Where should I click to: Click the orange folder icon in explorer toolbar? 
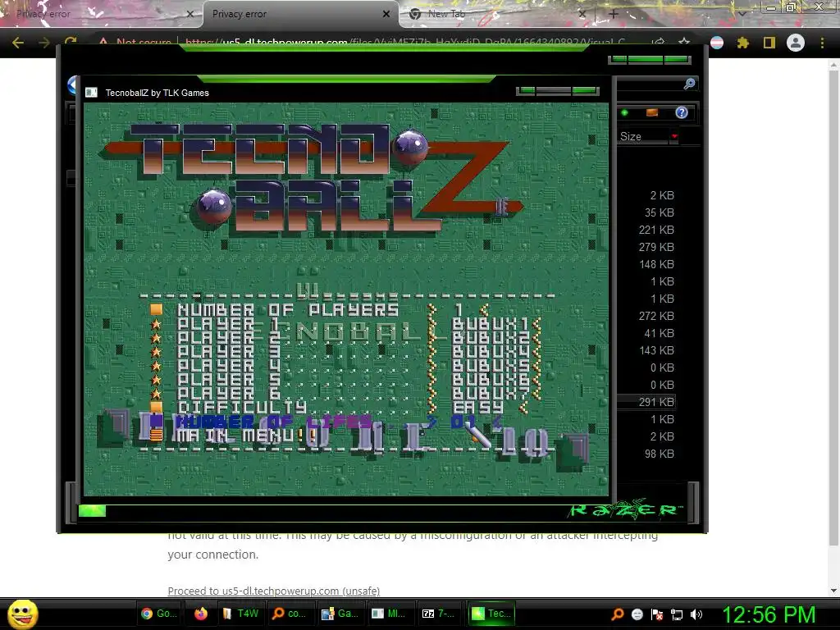652,112
